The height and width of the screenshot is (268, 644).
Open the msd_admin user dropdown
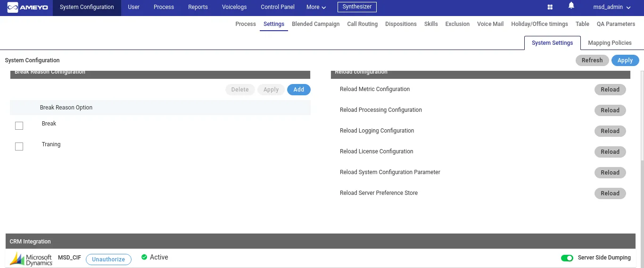(x=611, y=7)
